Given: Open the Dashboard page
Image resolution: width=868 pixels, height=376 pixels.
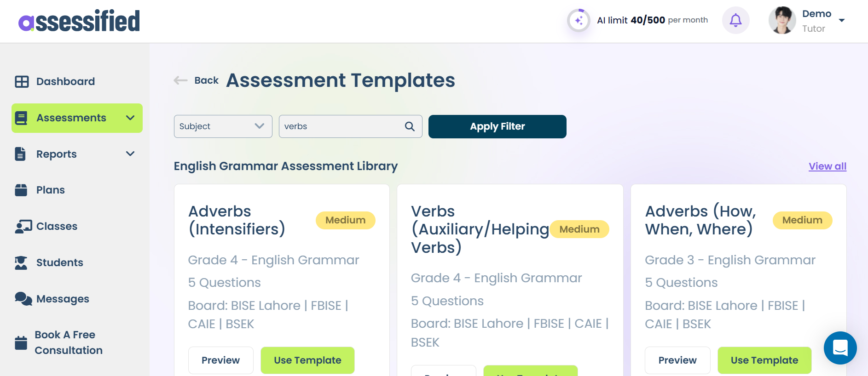Looking at the screenshot, I should [65, 81].
